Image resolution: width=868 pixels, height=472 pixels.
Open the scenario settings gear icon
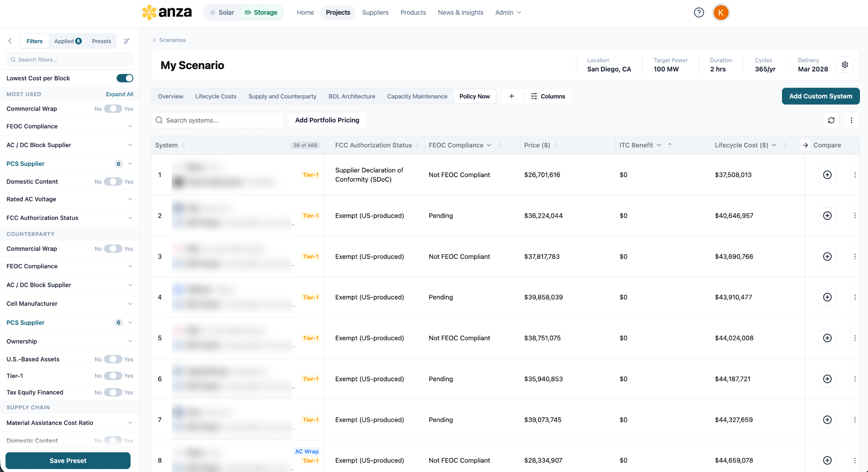tap(845, 65)
